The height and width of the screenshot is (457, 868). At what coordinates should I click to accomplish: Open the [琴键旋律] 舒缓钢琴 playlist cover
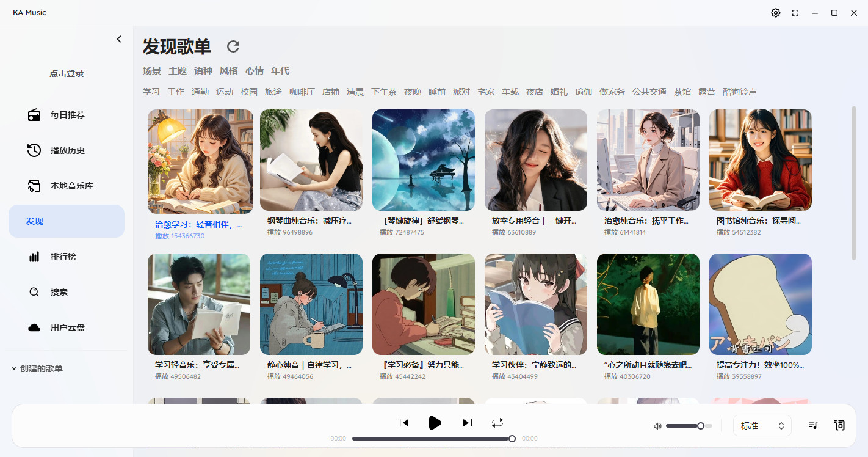click(x=424, y=160)
